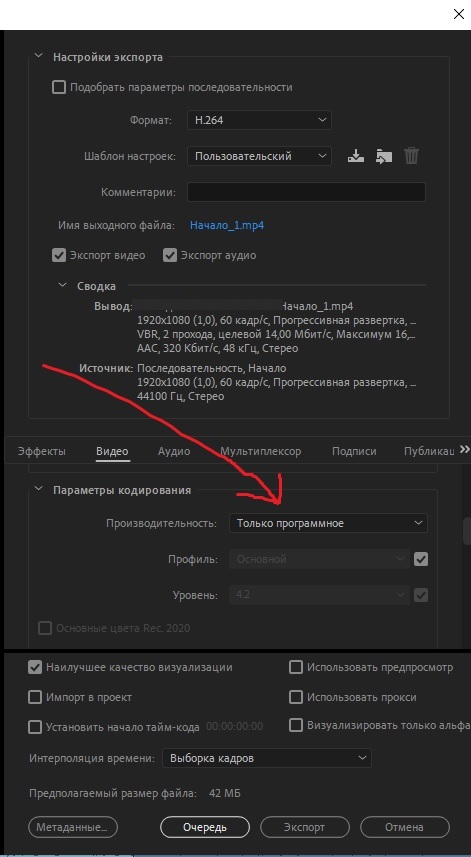Toggle the checkbox next to Уровень
This screenshot has height=857, width=471.
421,595
